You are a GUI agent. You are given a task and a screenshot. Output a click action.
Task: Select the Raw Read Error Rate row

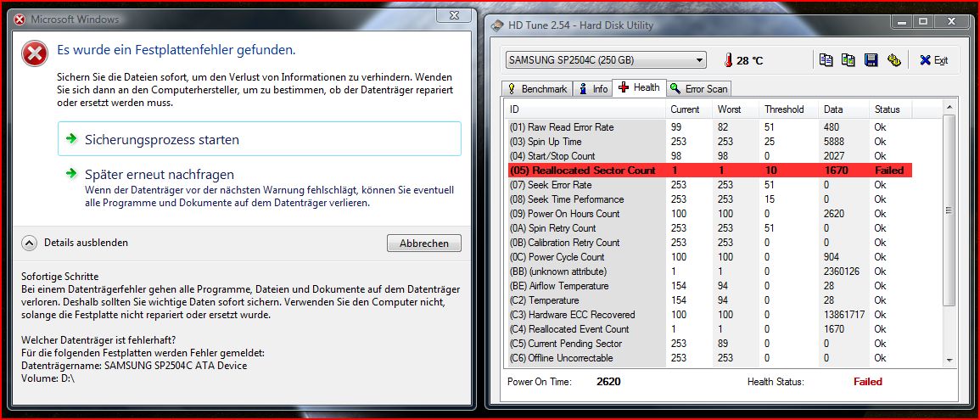708,127
